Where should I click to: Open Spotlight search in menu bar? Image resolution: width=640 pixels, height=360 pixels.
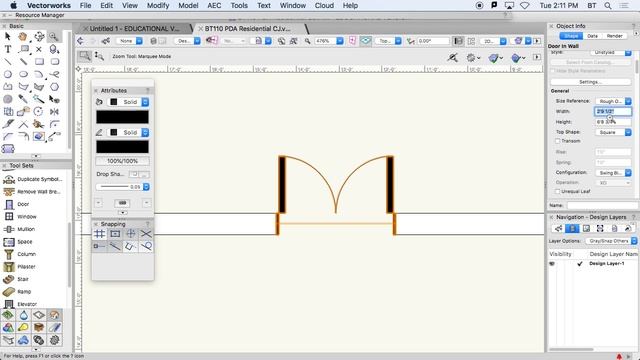tap(608, 5)
